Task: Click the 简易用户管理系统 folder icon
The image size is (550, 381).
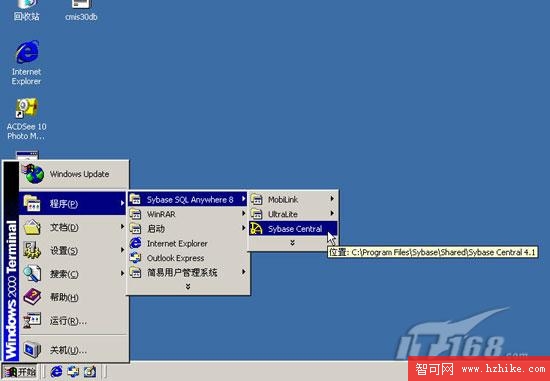Action: coord(135,272)
